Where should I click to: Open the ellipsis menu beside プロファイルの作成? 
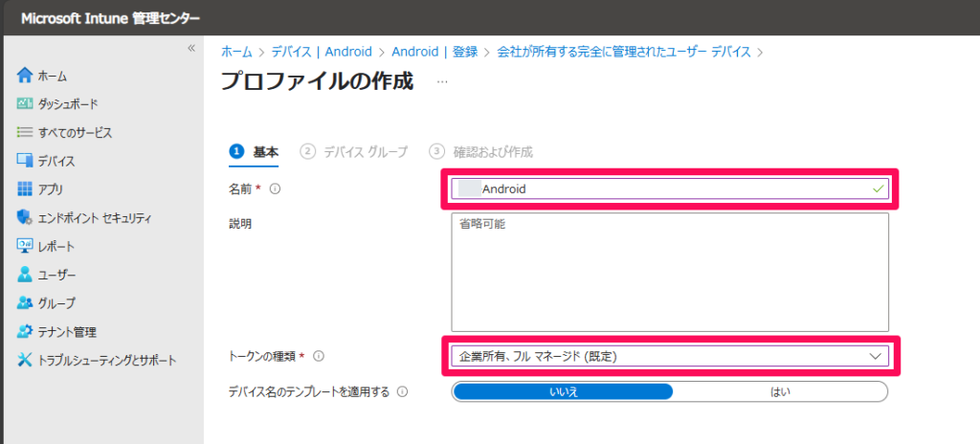(441, 82)
